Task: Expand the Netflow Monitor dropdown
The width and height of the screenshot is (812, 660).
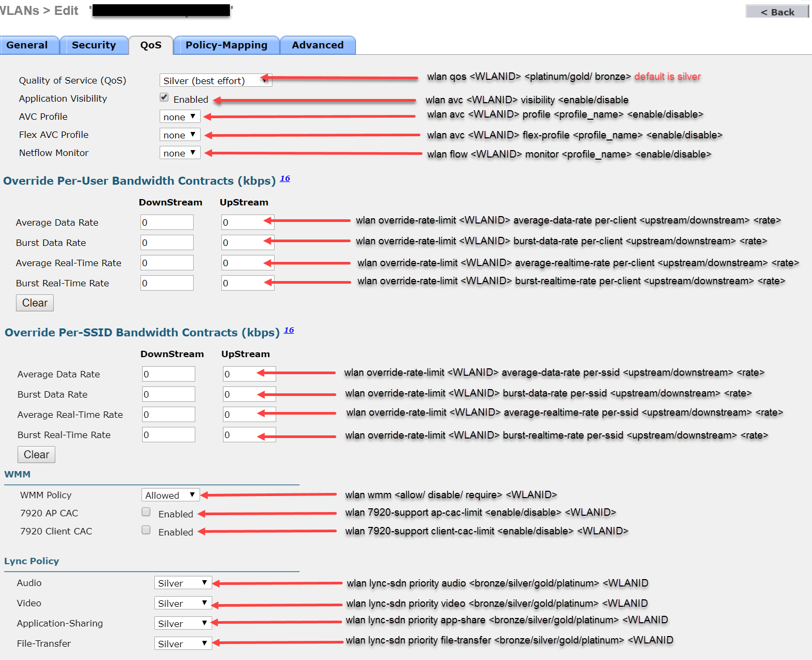Action: [x=180, y=153]
